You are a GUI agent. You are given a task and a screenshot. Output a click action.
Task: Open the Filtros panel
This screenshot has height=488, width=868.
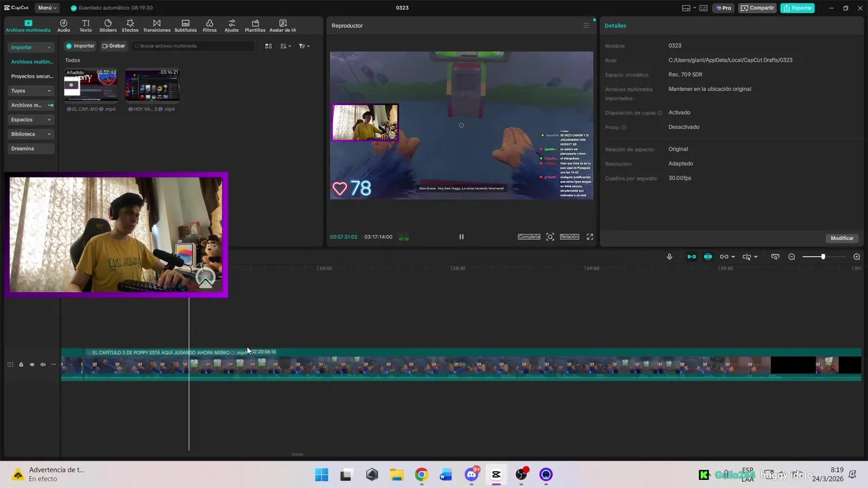coord(210,26)
